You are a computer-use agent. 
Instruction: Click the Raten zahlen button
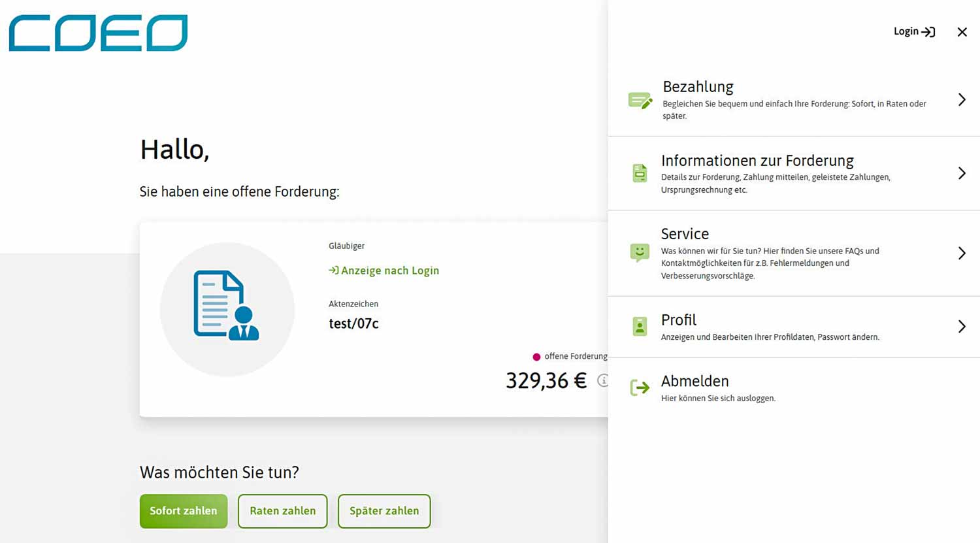[283, 511]
